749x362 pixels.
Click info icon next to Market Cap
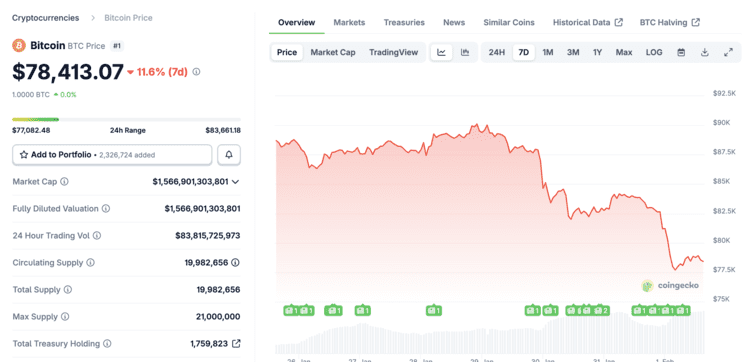coord(64,181)
